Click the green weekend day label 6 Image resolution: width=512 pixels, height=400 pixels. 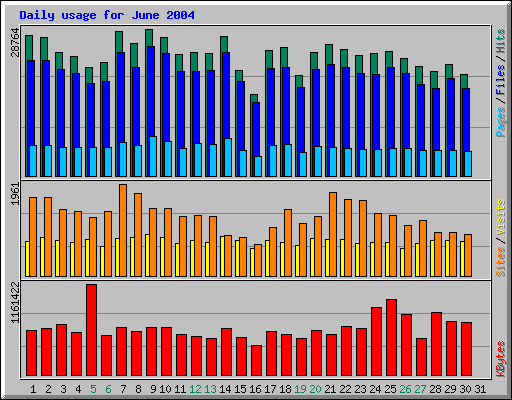pos(108,389)
